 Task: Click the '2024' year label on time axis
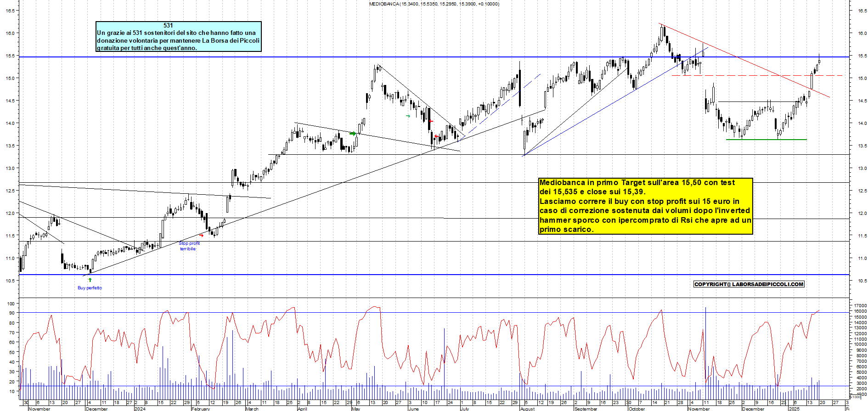tap(140, 409)
